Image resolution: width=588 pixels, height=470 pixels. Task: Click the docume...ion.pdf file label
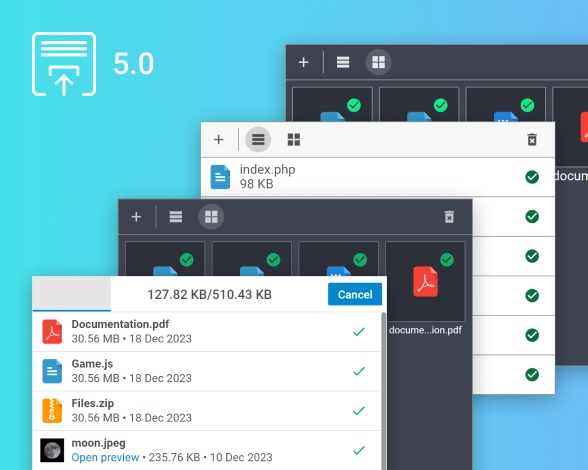click(425, 330)
